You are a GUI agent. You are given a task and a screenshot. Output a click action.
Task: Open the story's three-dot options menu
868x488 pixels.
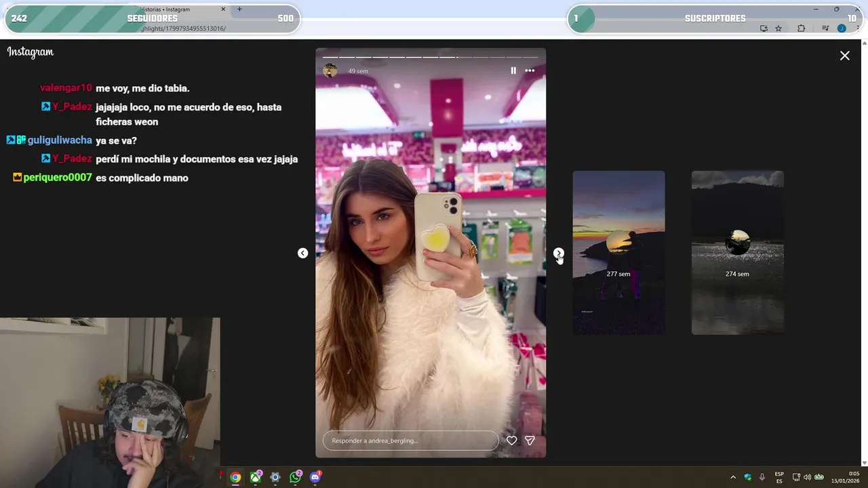click(530, 70)
